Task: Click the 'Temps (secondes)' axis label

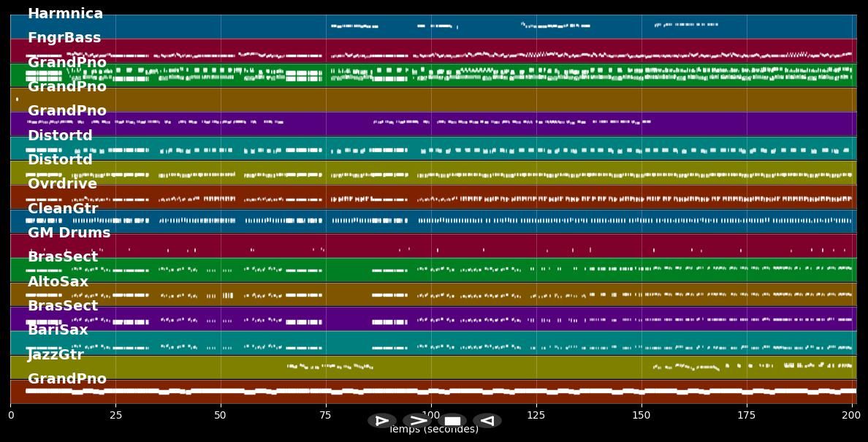Action: click(x=433, y=430)
